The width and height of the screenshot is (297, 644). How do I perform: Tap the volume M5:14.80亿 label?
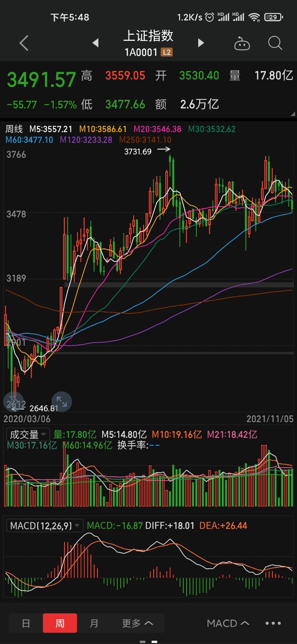[124, 435]
